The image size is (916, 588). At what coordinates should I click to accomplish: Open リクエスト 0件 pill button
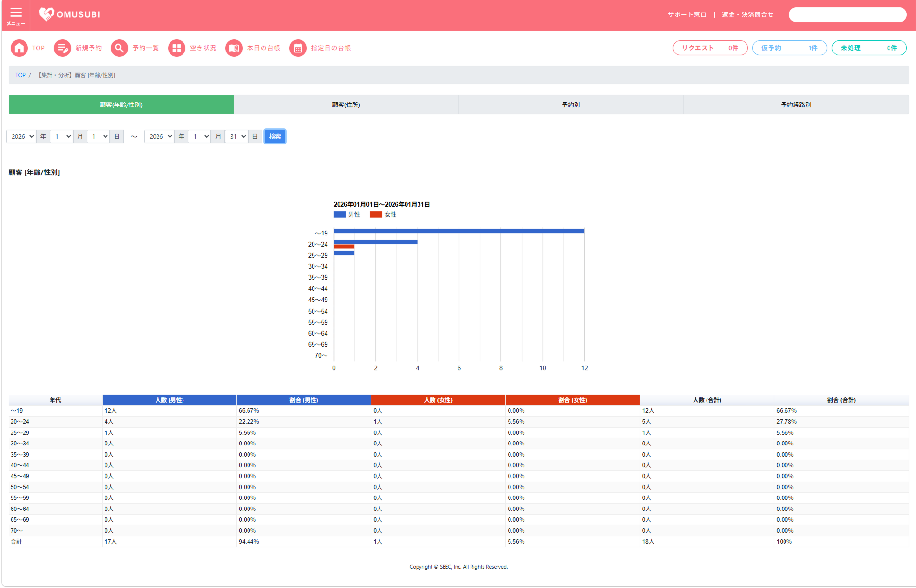coord(710,48)
